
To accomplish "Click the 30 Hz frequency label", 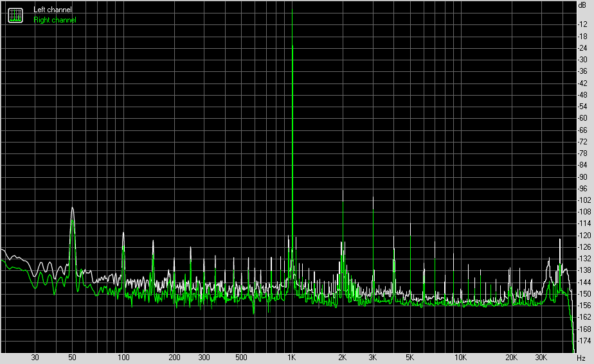I will pyautogui.click(x=35, y=358).
